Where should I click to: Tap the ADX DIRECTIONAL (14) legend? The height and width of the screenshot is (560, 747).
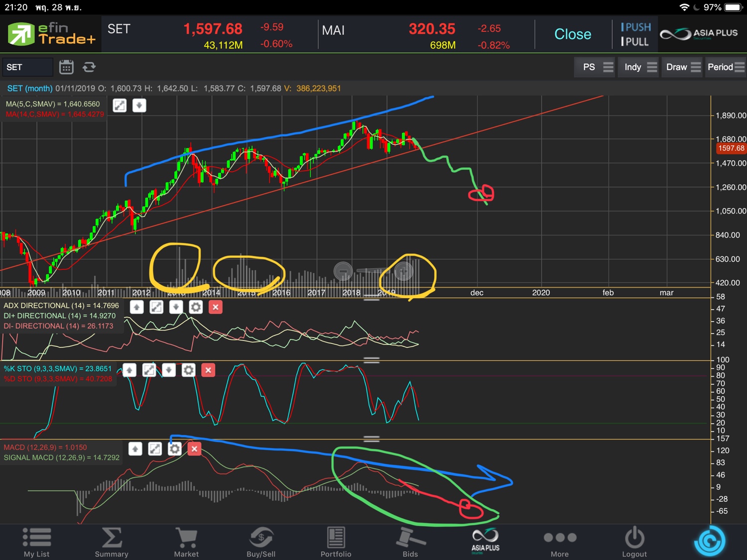[61, 306]
